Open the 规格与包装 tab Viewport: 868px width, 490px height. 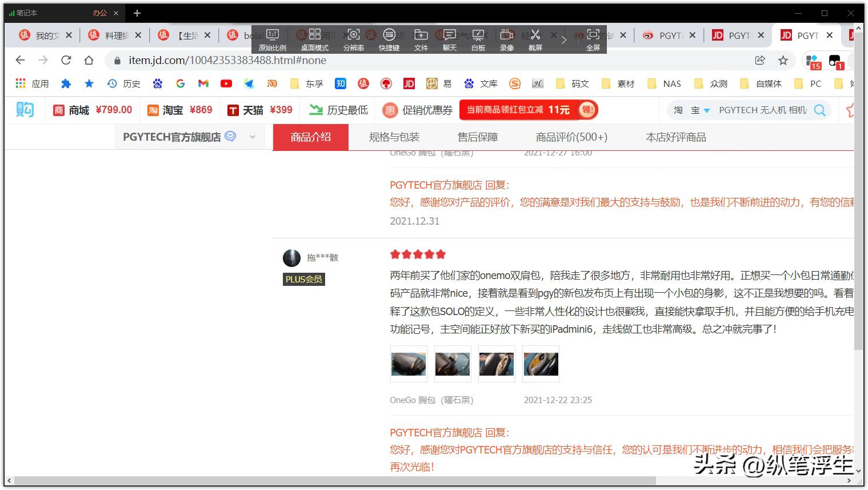click(x=394, y=137)
